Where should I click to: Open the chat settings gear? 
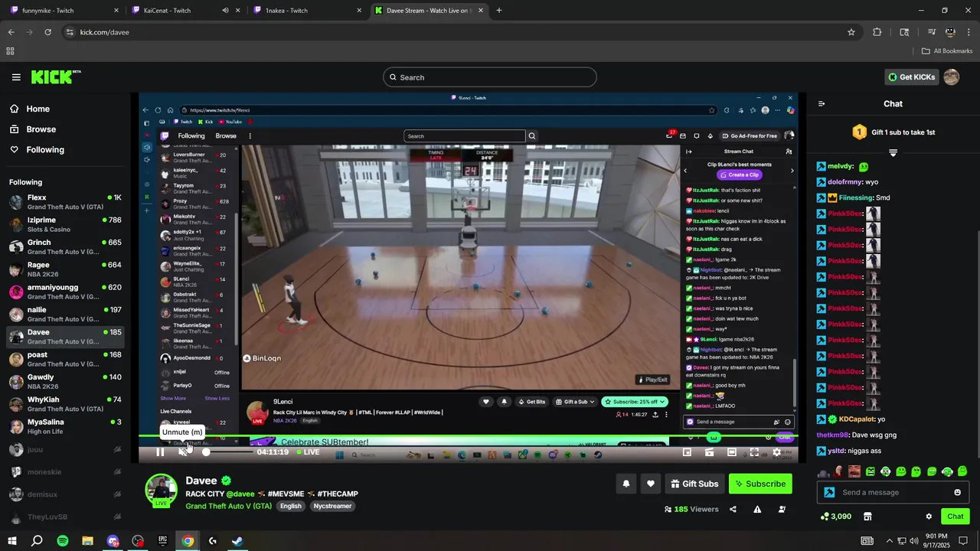coord(929,517)
